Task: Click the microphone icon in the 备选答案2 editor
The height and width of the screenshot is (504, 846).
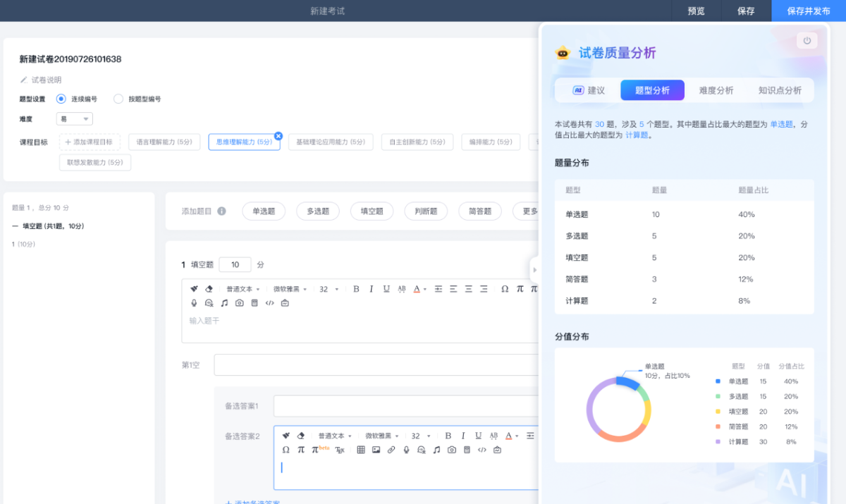Action: (x=406, y=450)
